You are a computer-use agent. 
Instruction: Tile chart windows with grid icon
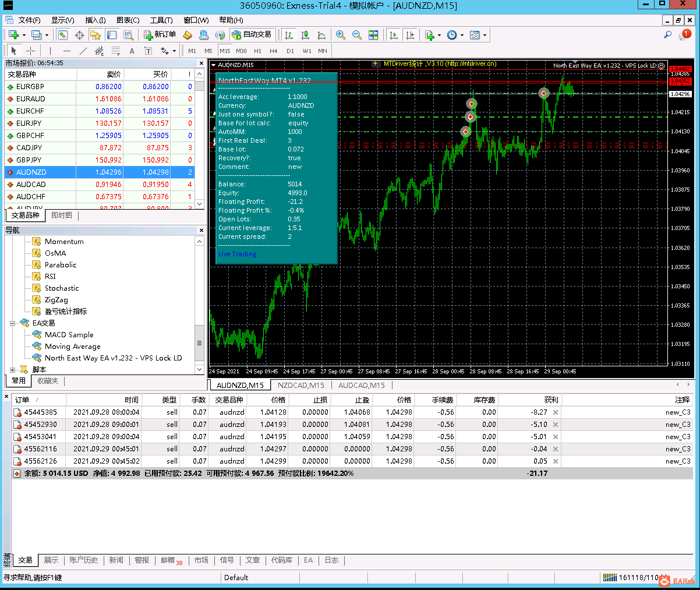373,35
